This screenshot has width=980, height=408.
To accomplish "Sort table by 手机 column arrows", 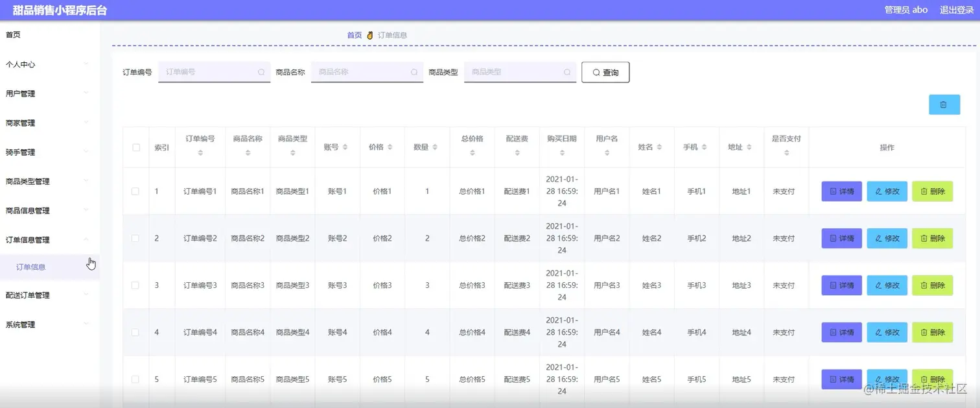I will pyautogui.click(x=704, y=147).
